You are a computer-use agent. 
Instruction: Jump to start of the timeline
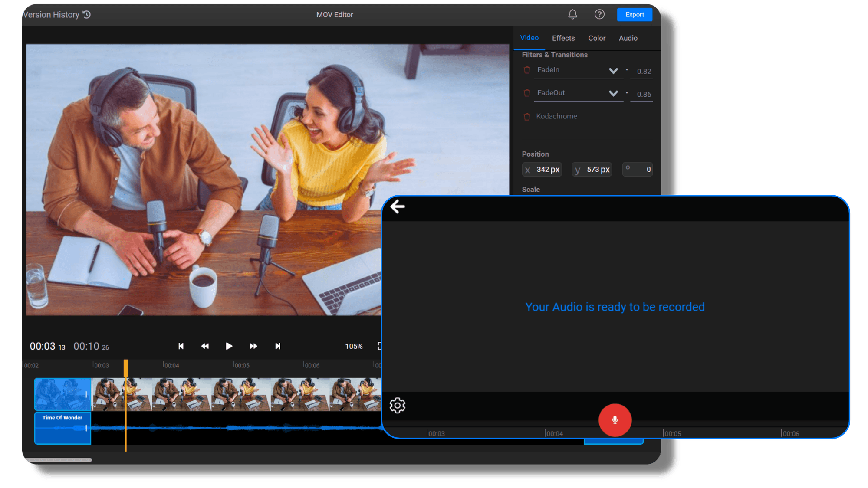(x=181, y=346)
